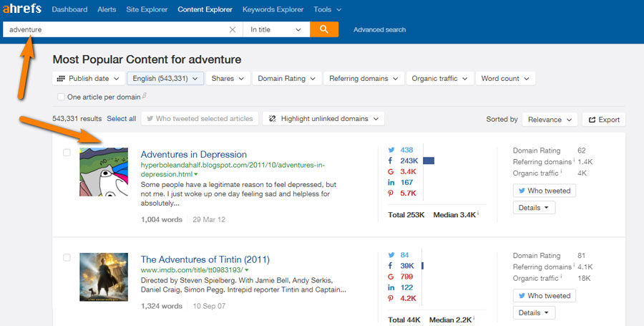Click the Tintin movie poster thumbnail

104,277
